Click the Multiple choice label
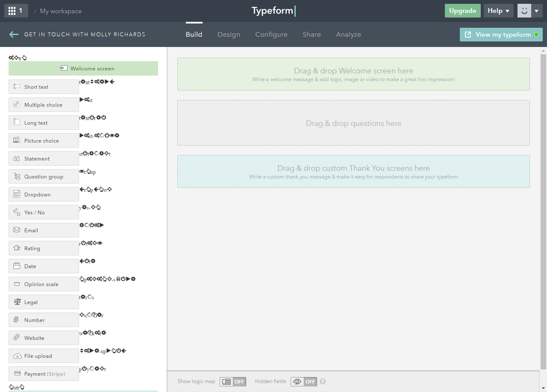Screen dimensions: 547x392 [x=43, y=105]
